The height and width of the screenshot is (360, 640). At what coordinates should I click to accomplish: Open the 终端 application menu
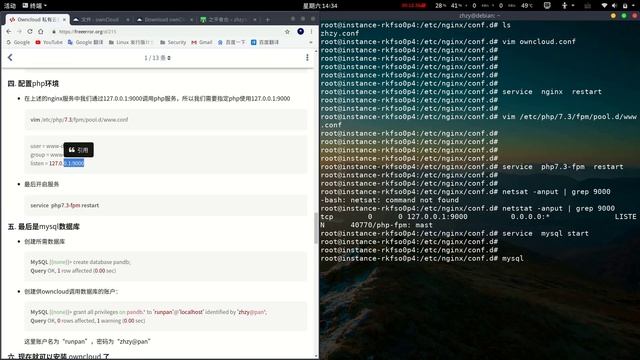(34, 6)
